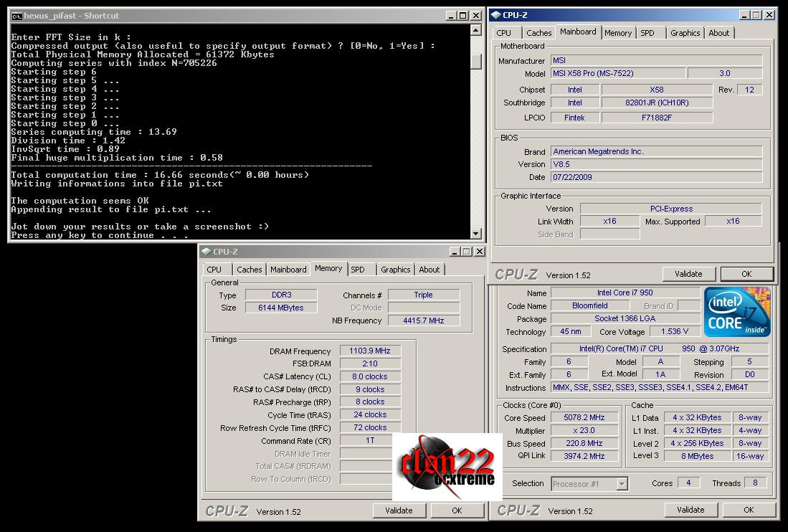788x532 pixels.
Task: Open Graphics tab in top-right CPU-Z window
Action: [685, 33]
